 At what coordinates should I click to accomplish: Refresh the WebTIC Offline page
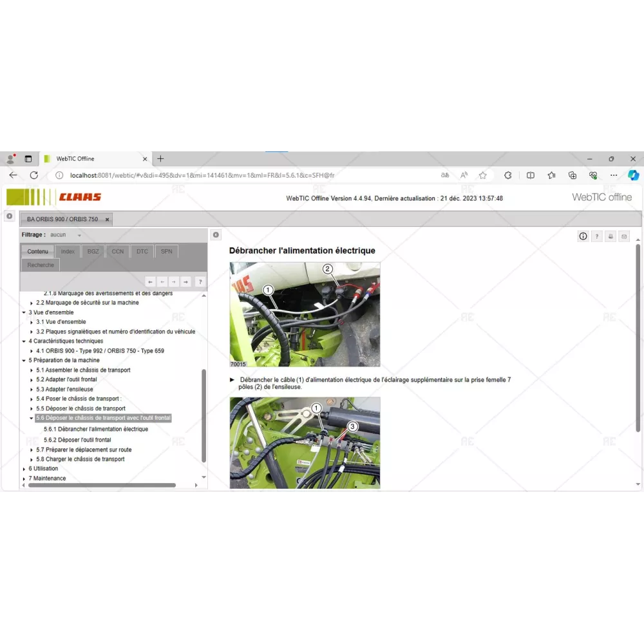point(34,175)
